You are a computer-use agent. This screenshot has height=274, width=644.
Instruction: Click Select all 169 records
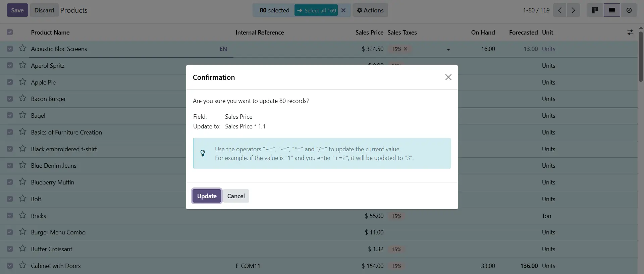pos(316,10)
